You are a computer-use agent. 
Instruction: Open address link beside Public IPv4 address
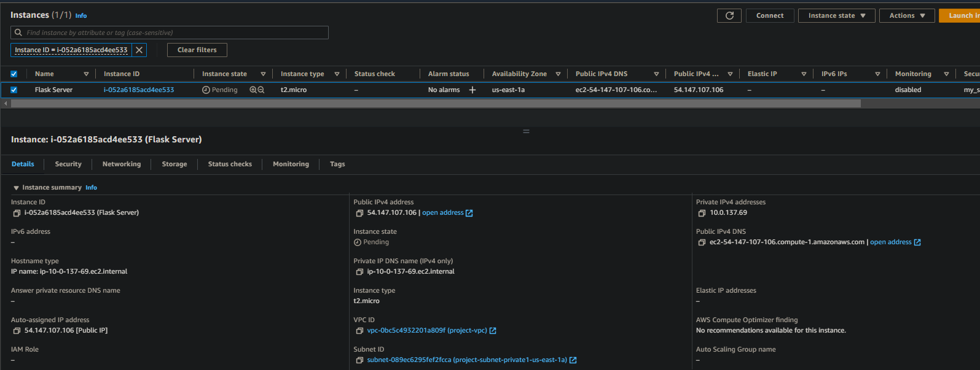tap(447, 213)
